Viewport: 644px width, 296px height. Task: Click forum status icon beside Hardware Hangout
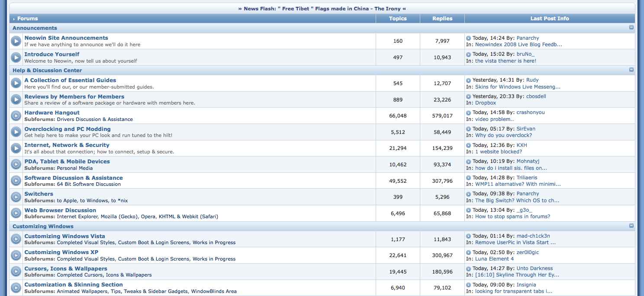tap(16, 116)
